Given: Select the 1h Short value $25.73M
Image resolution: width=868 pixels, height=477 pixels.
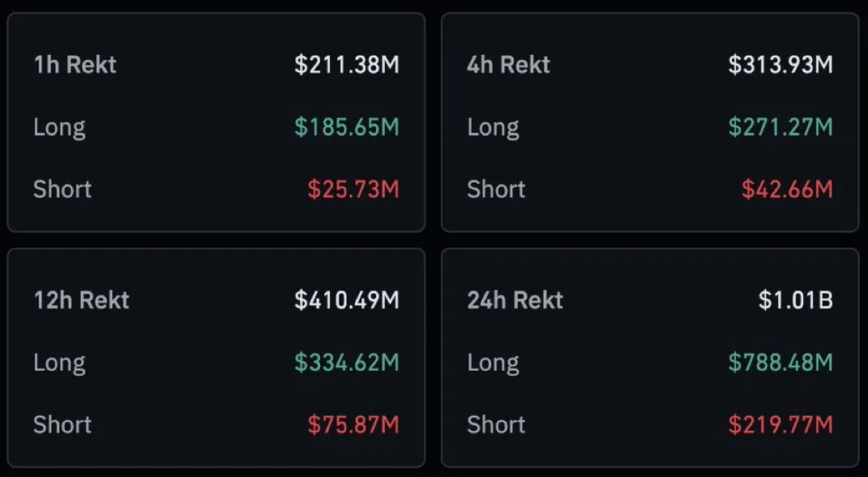Looking at the screenshot, I should point(353,190).
